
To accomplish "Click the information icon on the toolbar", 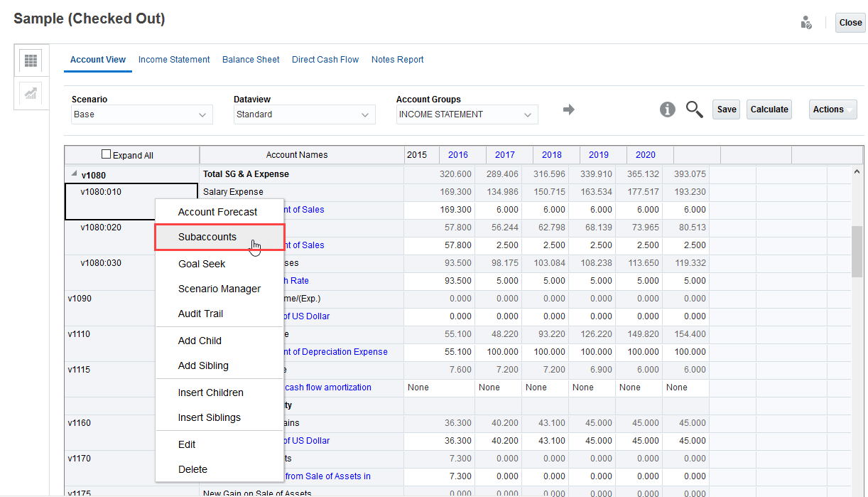I will pyautogui.click(x=667, y=109).
